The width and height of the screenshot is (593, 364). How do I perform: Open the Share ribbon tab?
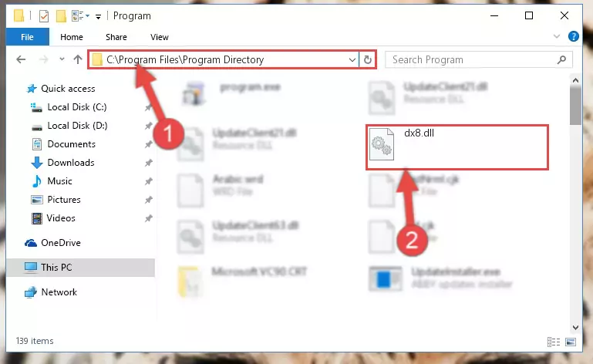click(116, 37)
